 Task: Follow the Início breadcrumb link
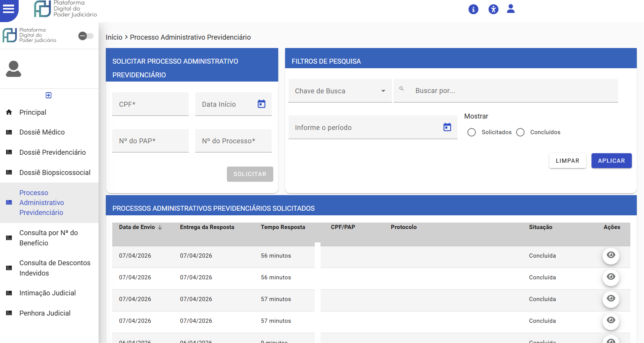[x=114, y=37]
